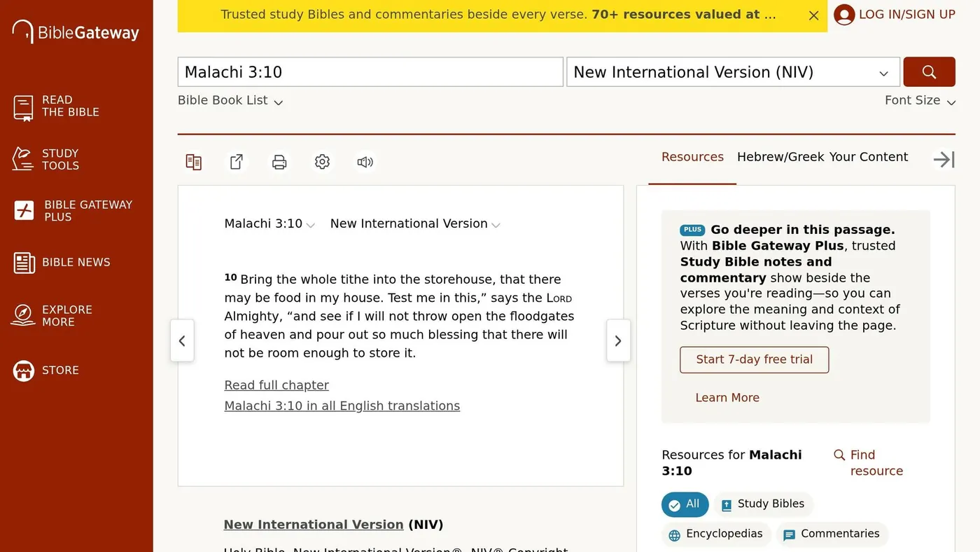Open the Store sidebar icon
This screenshot has width=980, height=552.
point(24,371)
